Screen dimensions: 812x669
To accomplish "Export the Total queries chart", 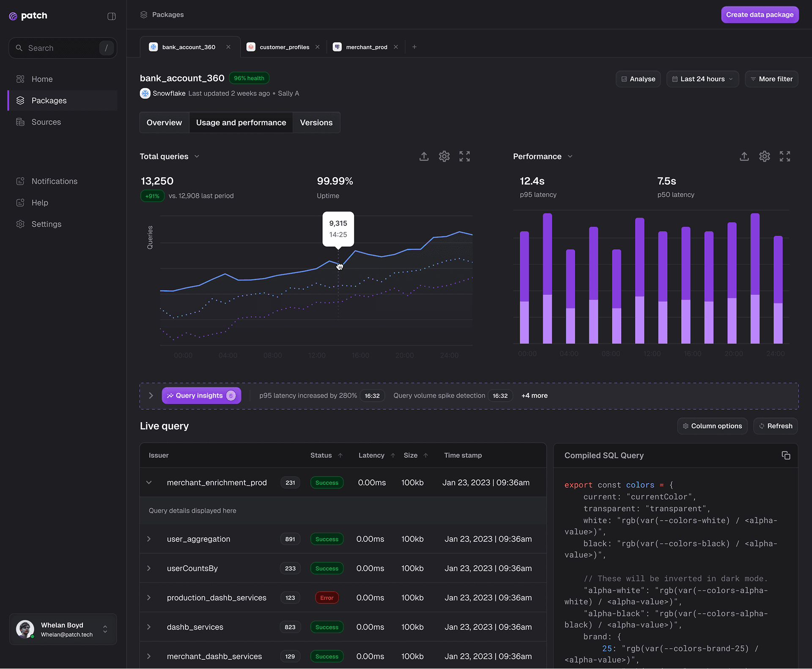I will [x=424, y=156].
